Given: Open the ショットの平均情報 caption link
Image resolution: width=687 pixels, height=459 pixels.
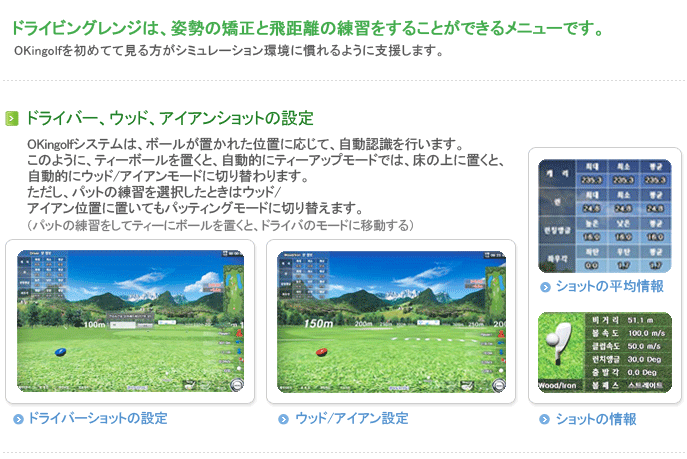Looking at the screenshot, I should pos(610,286).
